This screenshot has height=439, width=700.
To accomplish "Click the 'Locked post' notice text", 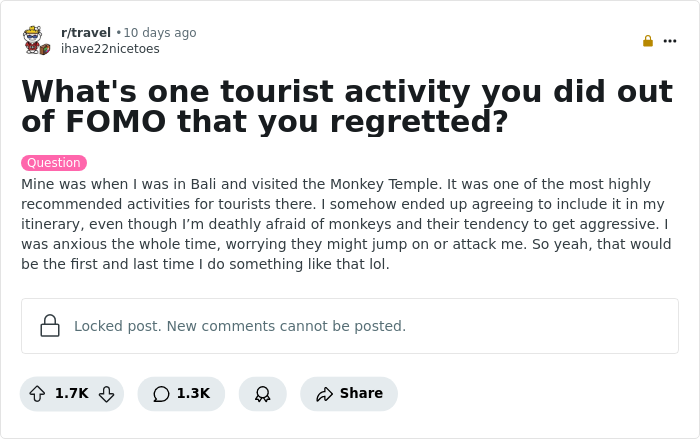I will 240,326.
